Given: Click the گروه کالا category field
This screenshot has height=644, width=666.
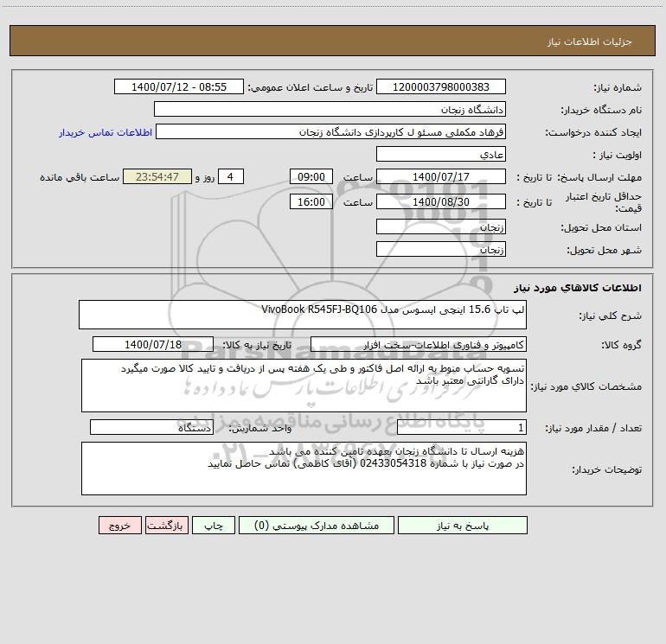Looking at the screenshot, I should click(419, 344).
